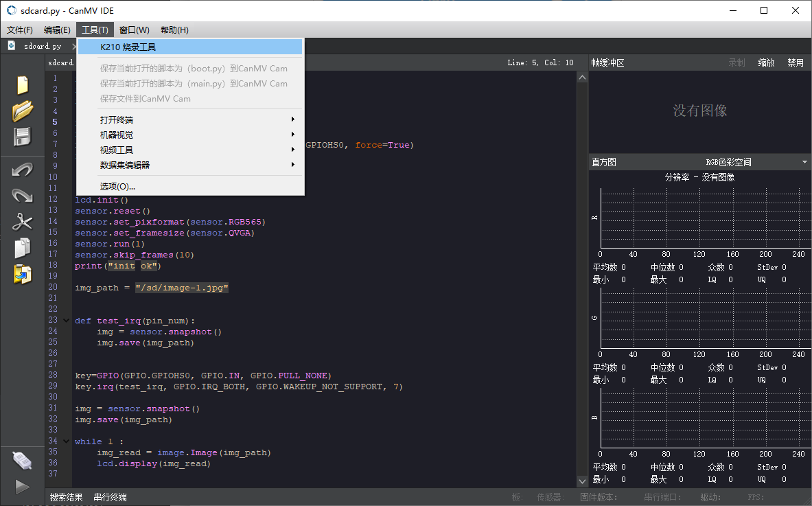Paste with the clipboard icon
This screenshot has height=506, width=812.
tap(22, 275)
